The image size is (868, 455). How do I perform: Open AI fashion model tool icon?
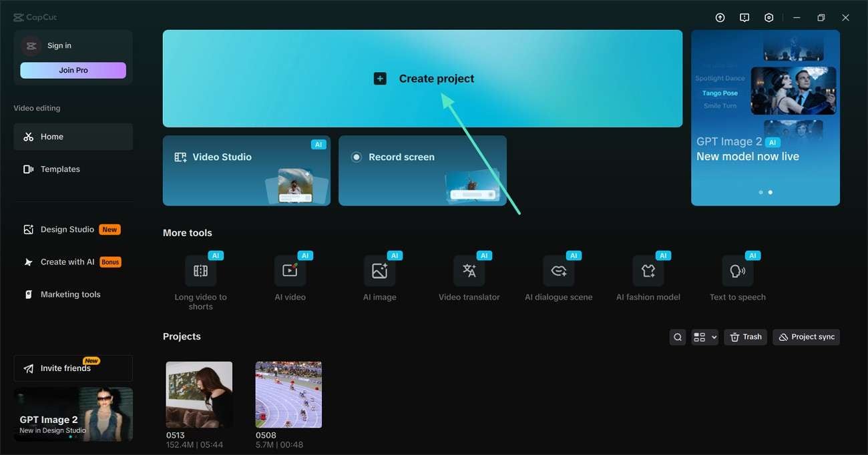pyautogui.click(x=648, y=271)
